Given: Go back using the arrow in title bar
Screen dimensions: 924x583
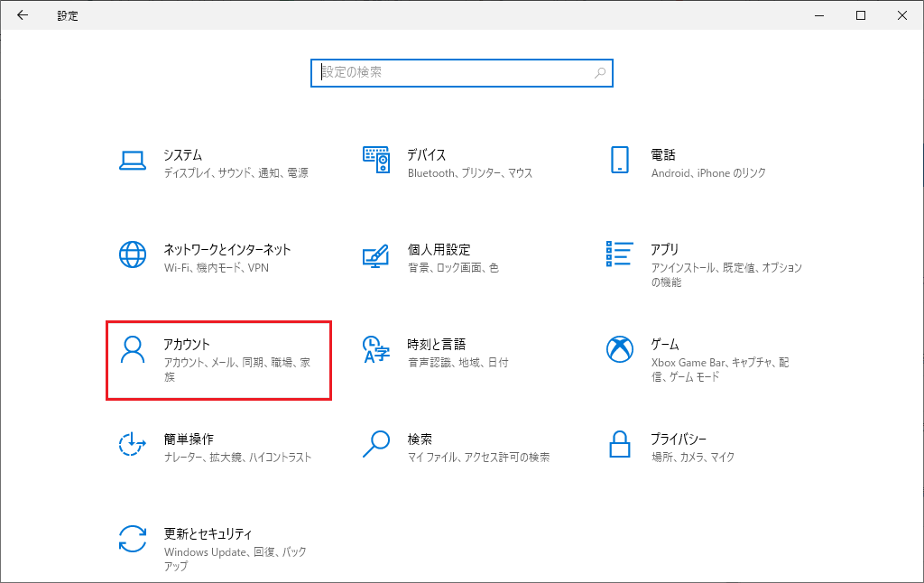Looking at the screenshot, I should click(23, 15).
